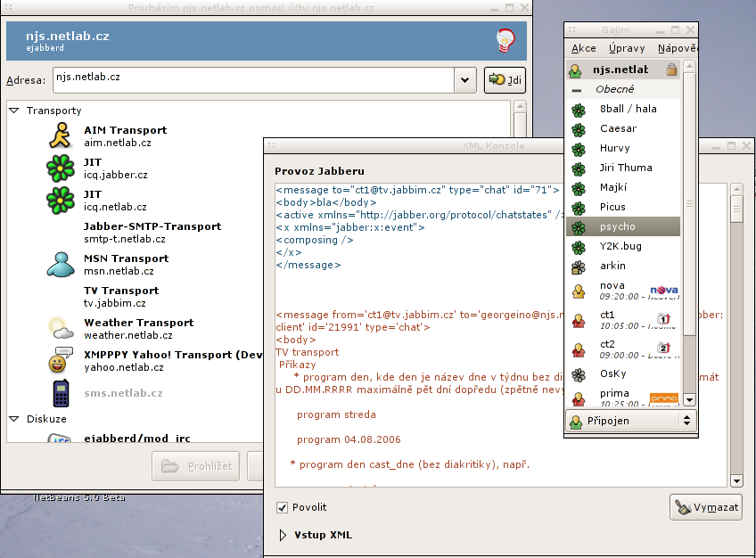Select the TV Transport tv.jabbim.cz entry

coord(121,297)
